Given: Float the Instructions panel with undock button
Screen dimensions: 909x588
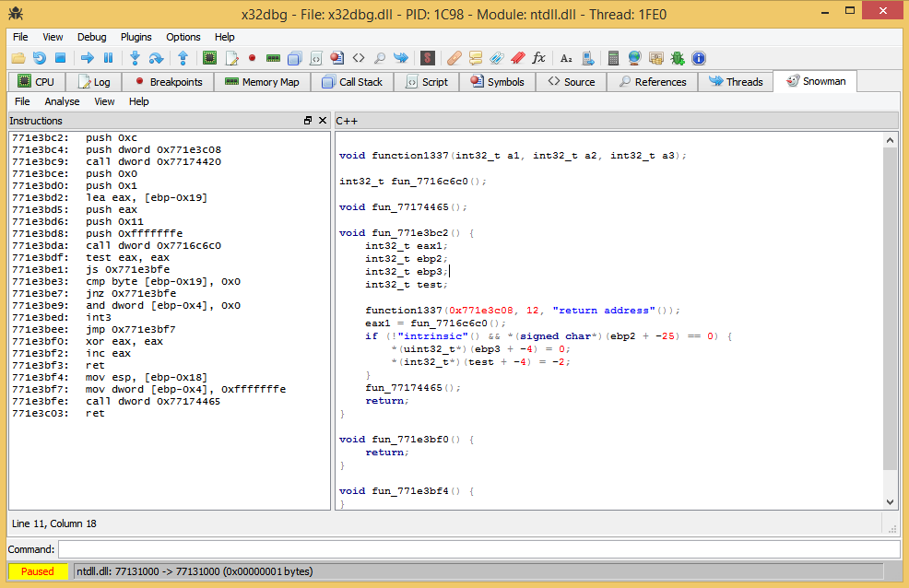Looking at the screenshot, I should pyautogui.click(x=308, y=121).
